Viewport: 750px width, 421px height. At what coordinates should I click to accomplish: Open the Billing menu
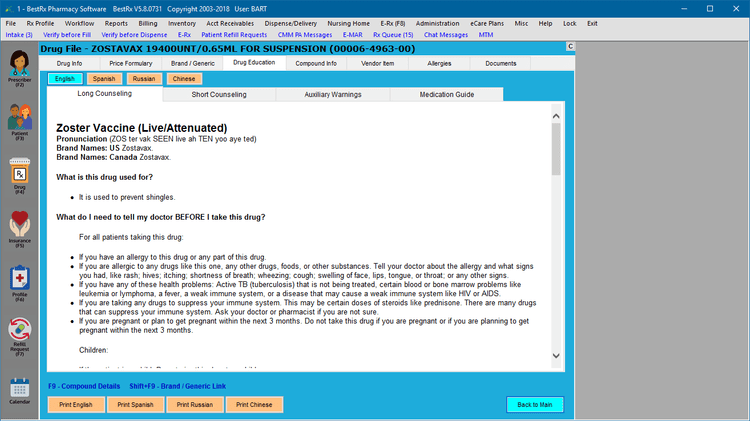(148, 23)
